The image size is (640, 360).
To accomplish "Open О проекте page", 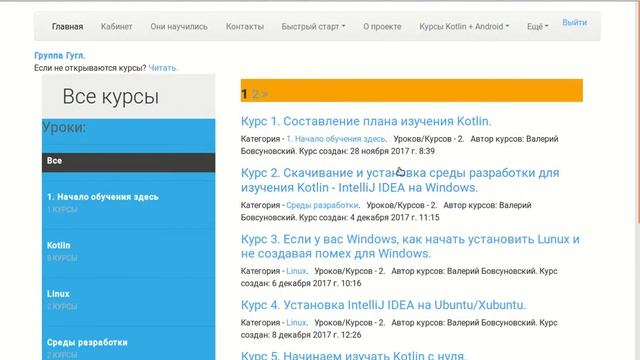I will coord(382,27).
